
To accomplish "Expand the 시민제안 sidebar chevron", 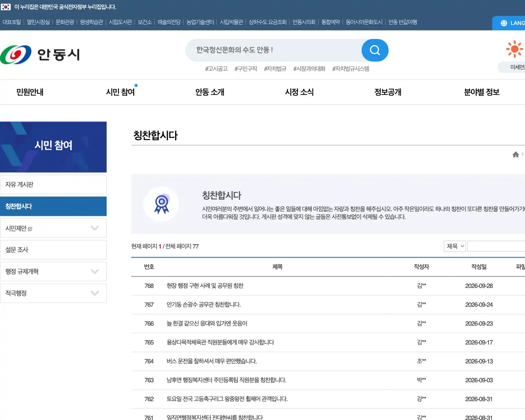I will click(95, 228).
